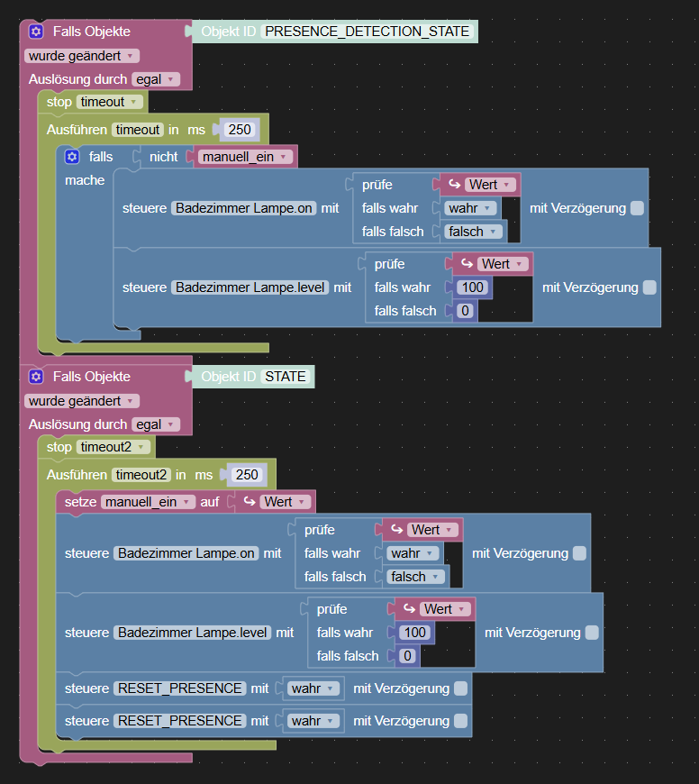Edit the 250 ms value of timeout2
Image resolution: width=699 pixels, height=784 pixels.
coord(247,475)
